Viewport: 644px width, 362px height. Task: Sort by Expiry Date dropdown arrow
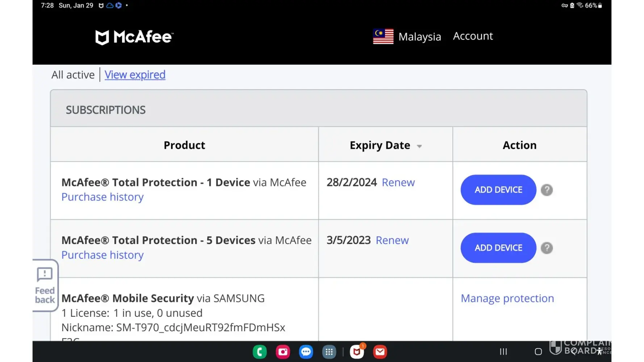click(419, 146)
